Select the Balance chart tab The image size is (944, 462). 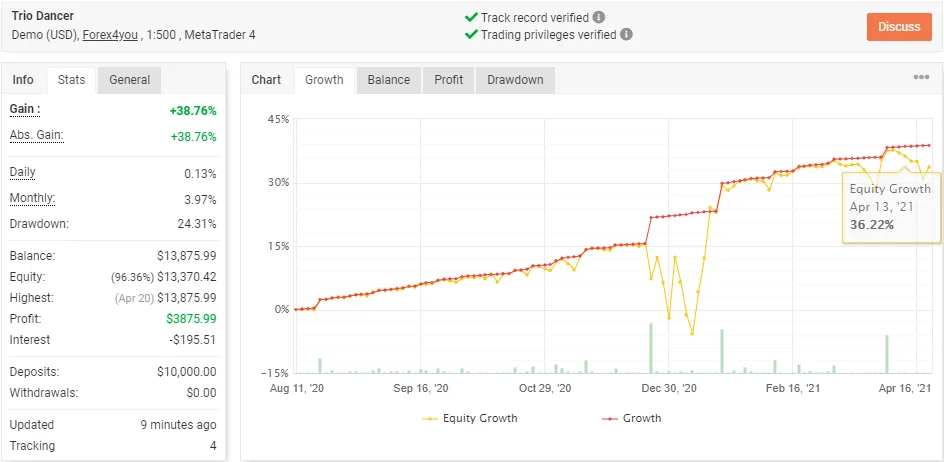[x=389, y=80]
